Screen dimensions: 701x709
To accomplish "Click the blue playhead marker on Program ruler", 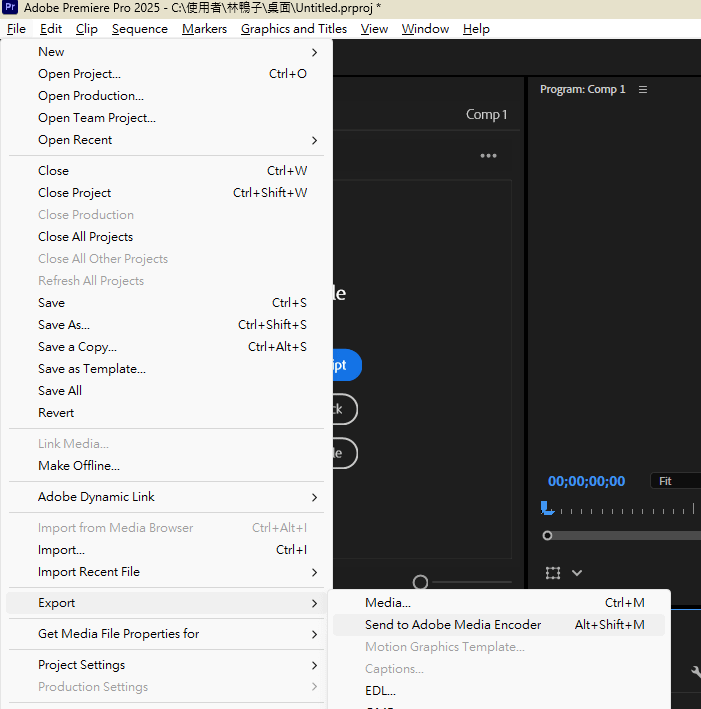I will [546, 508].
